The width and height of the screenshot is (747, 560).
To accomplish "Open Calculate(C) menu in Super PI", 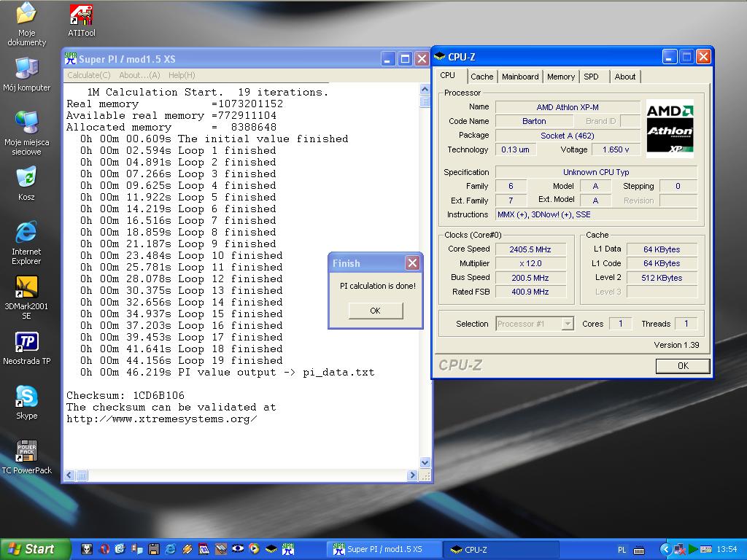I will click(x=88, y=75).
